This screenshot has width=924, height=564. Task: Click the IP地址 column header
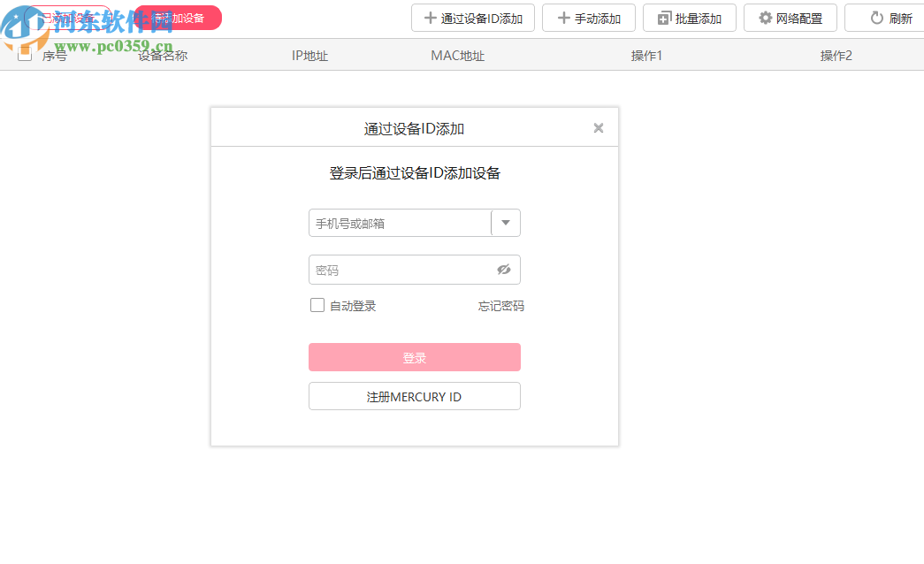point(309,54)
